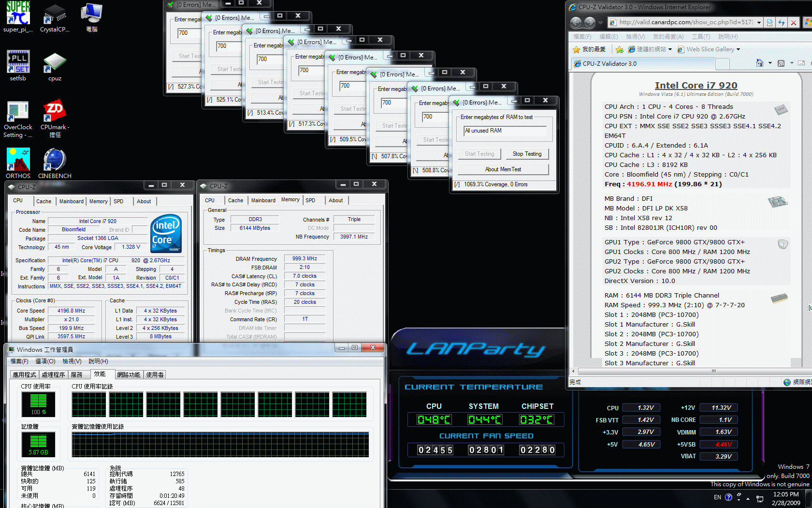Go forward in Internet Explorer
Viewport: 812px width, 508px height.
(590, 22)
